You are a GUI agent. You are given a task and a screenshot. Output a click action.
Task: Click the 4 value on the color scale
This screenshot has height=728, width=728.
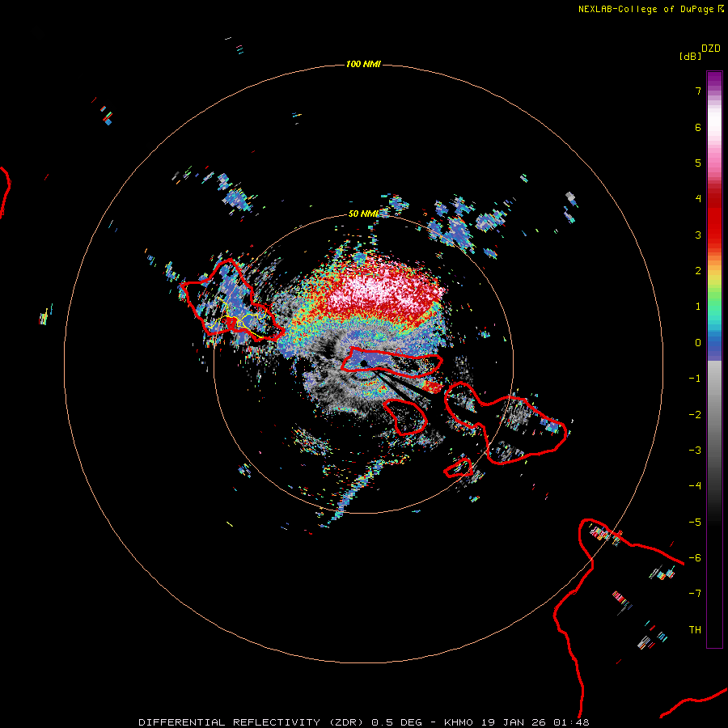[698, 199]
